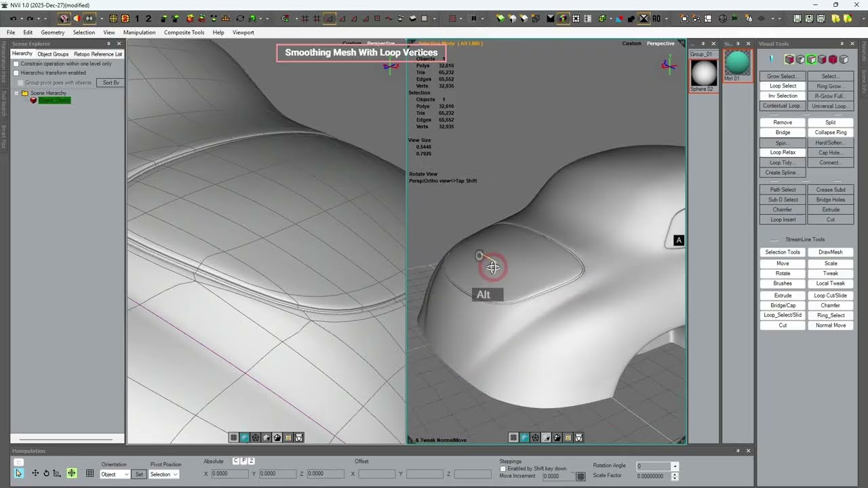
Task: Click the red wave curve icon
Action: coord(389,19)
